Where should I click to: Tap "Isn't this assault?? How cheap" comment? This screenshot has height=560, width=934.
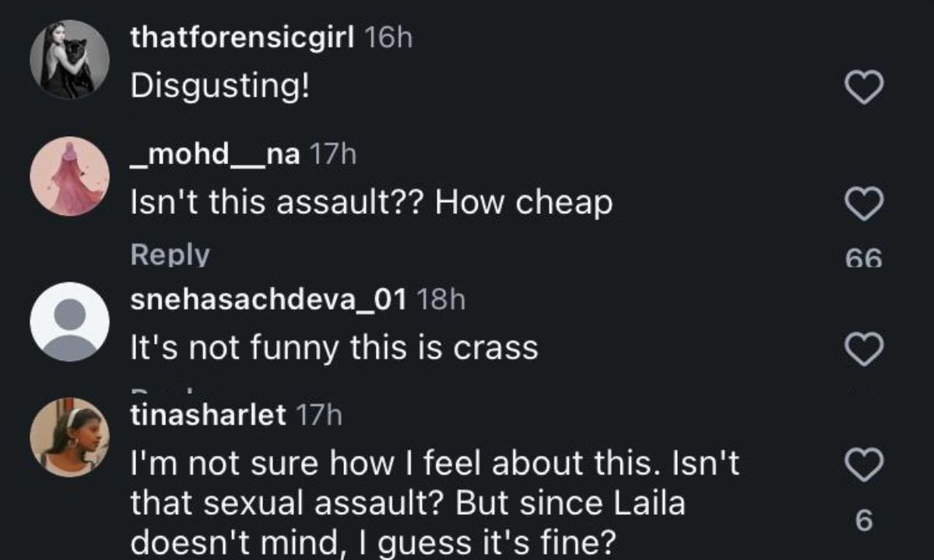pos(371,204)
